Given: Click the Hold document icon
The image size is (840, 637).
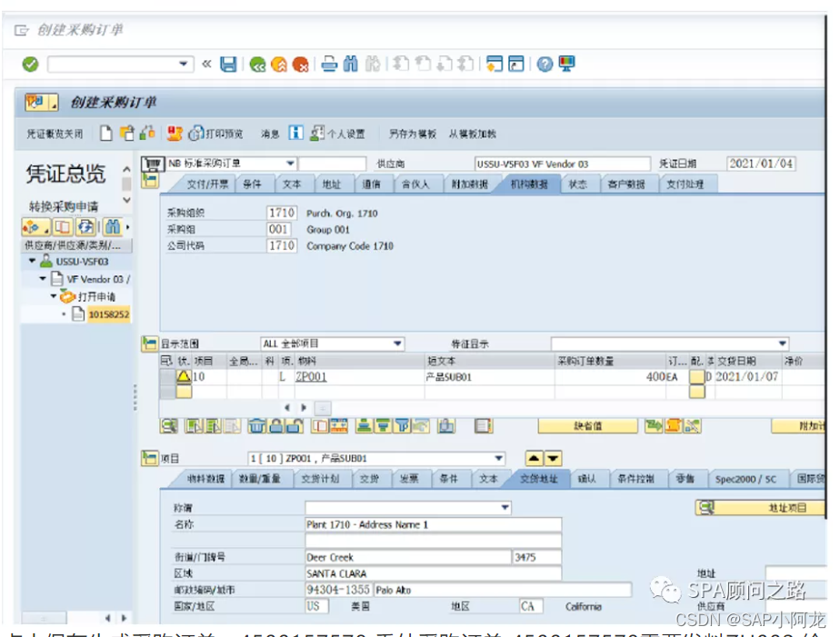Looking at the screenshot, I should coord(175,134).
